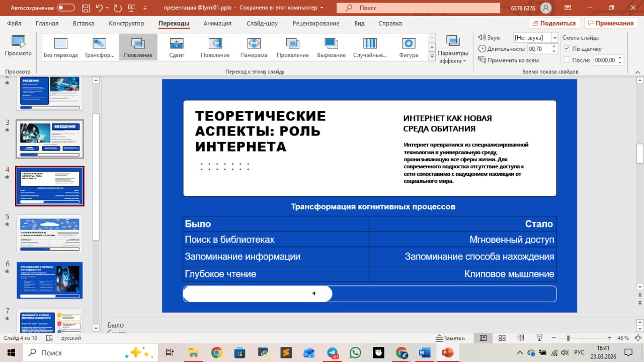Screen dimensions: 644x362
Task: Switch to Normal view icon
Action: (483, 338)
